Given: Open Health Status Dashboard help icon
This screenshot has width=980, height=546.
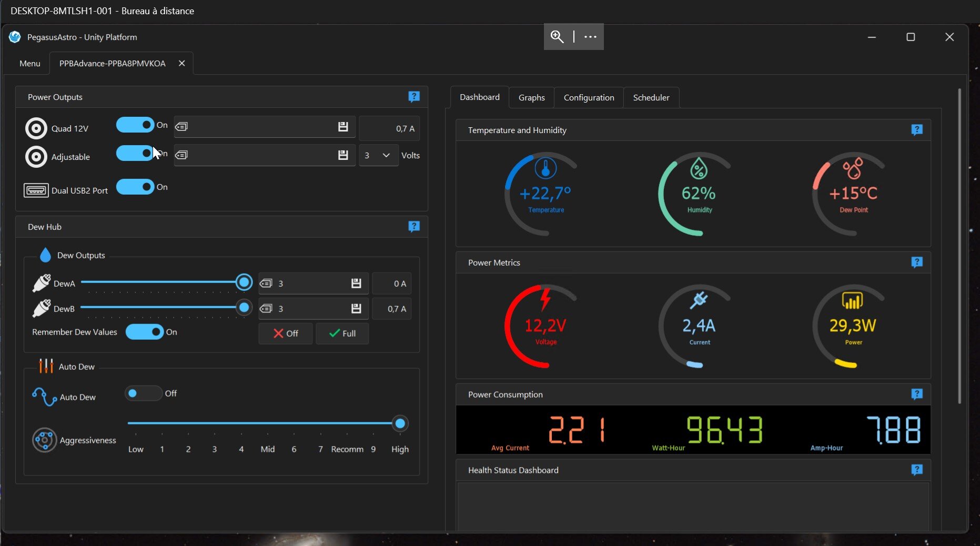Looking at the screenshot, I should pos(917,470).
